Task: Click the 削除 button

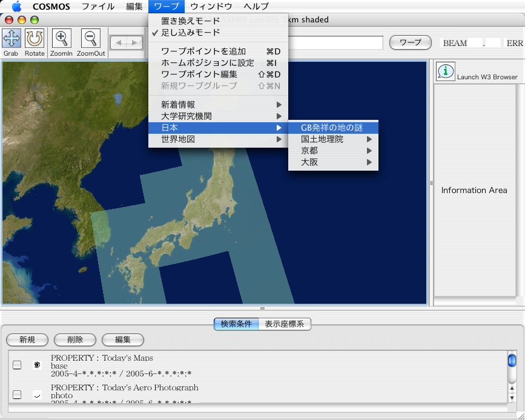Action: [75, 340]
